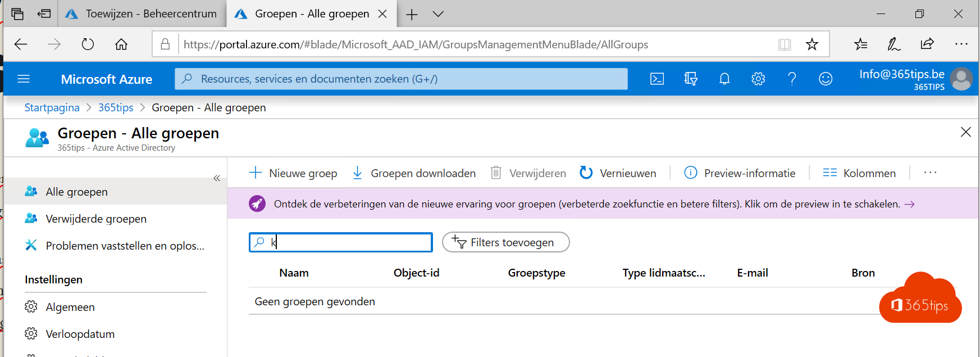
Task: Click the Groepen blade header icon
Action: tap(37, 138)
